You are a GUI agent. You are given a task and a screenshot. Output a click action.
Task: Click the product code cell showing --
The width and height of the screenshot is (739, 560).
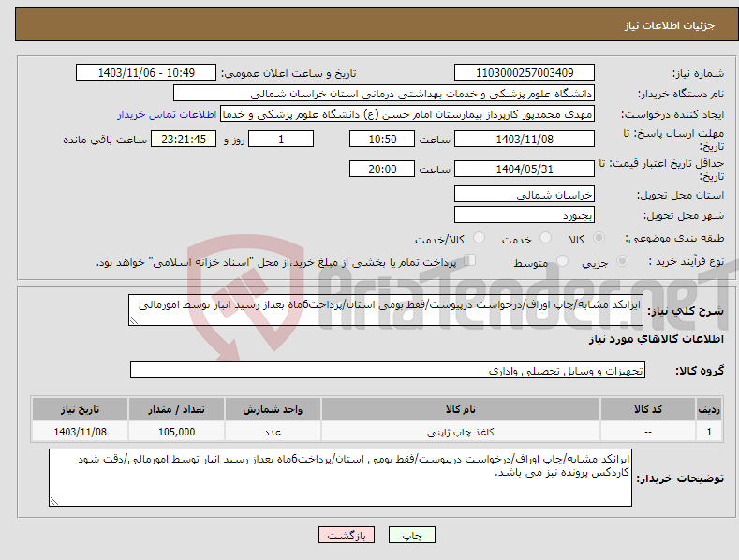coord(647,432)
